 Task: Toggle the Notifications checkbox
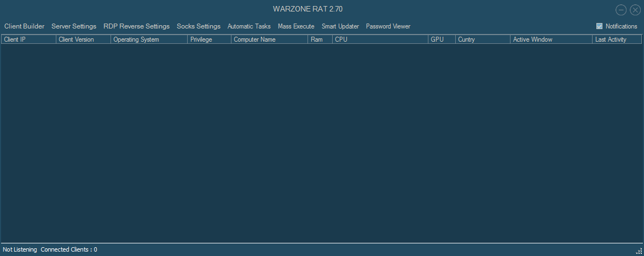(x=600, y=26)
